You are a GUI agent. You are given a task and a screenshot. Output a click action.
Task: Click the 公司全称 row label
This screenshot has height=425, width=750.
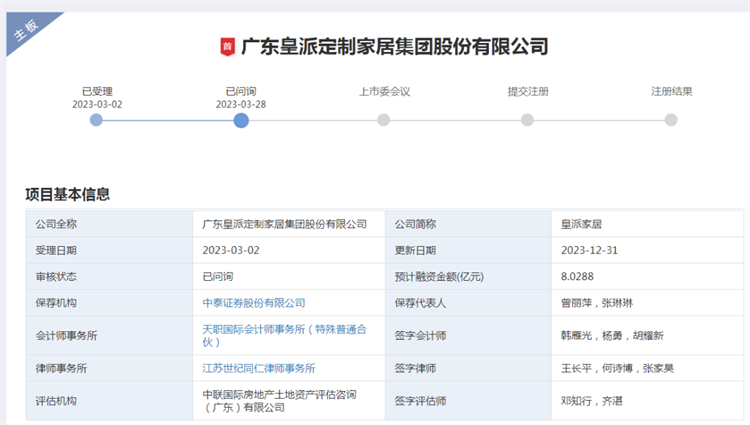tap(56, 224)
